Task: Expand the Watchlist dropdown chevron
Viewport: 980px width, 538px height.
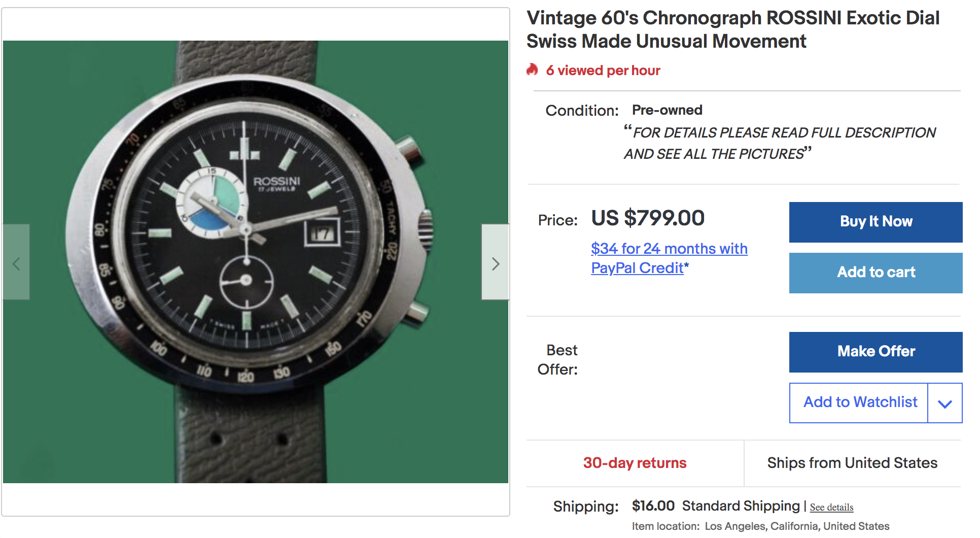Action: [944, 403]
